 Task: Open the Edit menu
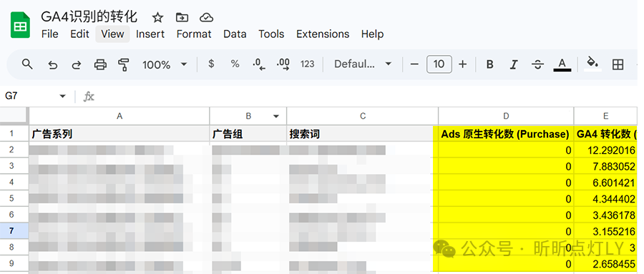click(79, 34)
